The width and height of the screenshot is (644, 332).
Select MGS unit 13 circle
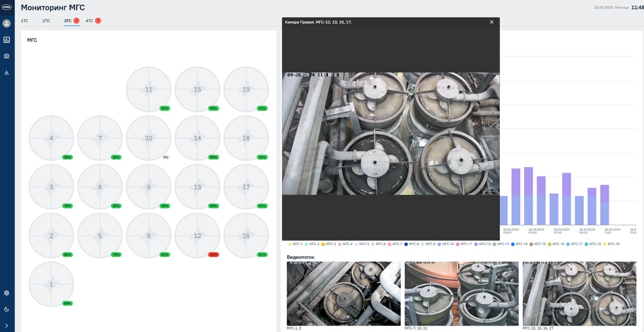pyautogui.click(x=197, y=187)
